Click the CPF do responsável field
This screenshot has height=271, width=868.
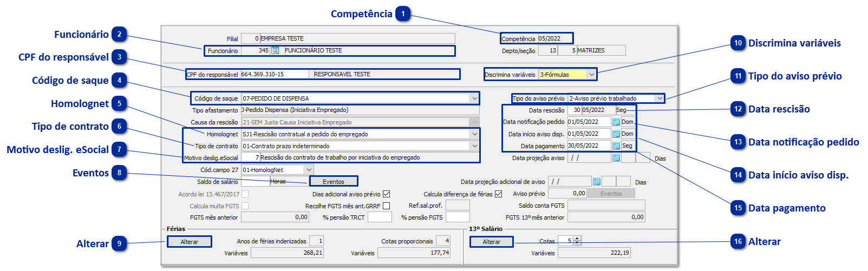point(275,74)
